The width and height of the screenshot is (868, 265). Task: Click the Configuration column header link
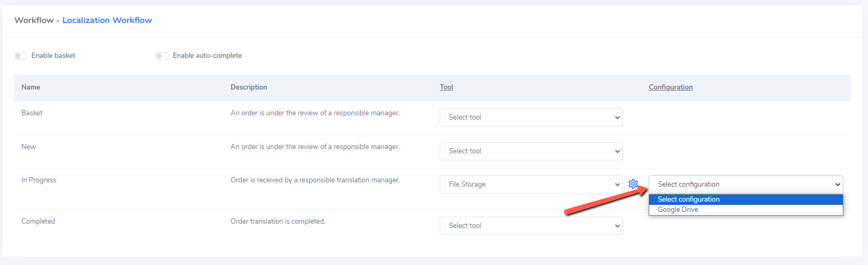pos(671,87)
